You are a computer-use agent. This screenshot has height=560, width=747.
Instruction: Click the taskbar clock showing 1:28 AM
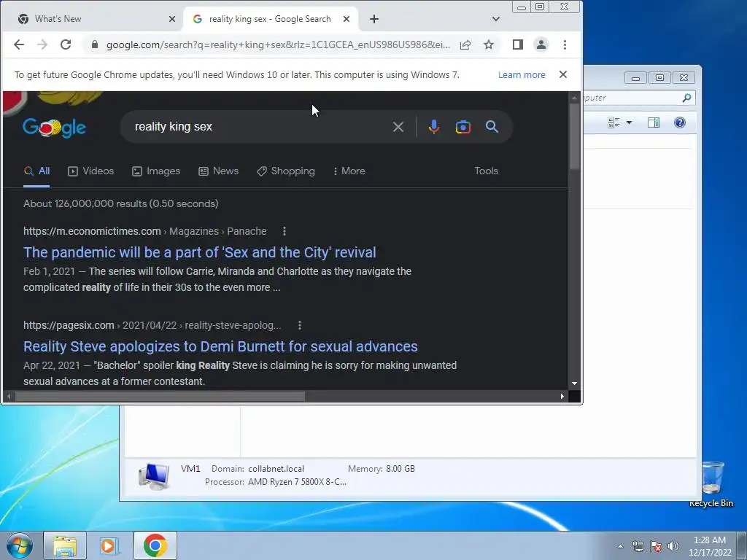[709, 546]
